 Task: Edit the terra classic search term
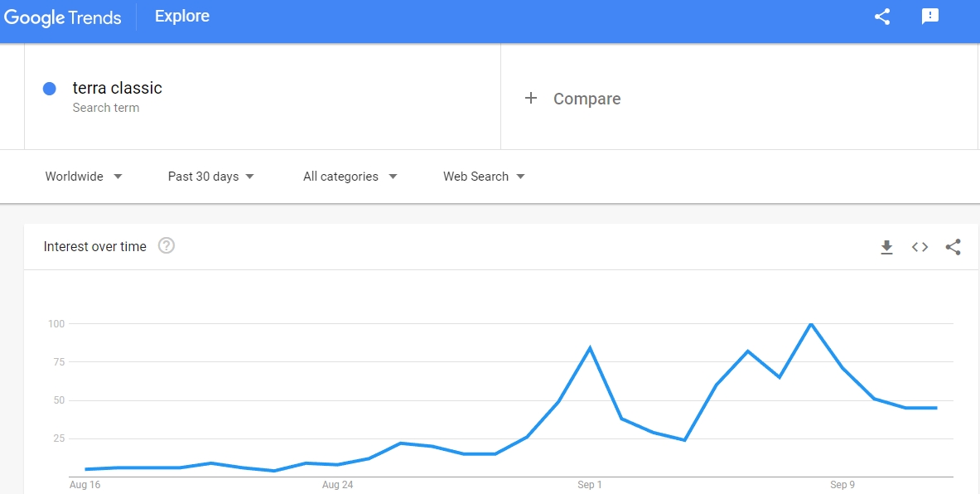tap(117, 88)
